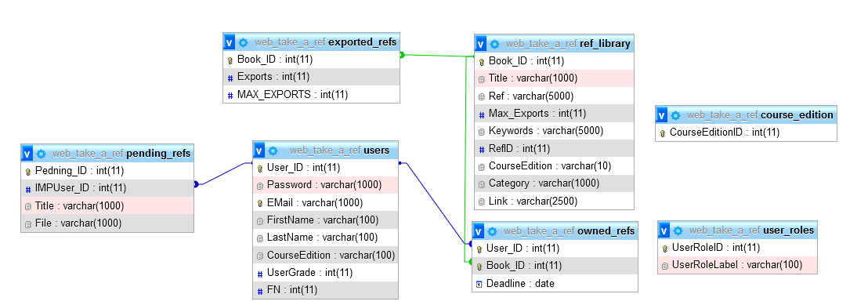Click the owned_refs User_ID : int(11) column
The image size is (868, 305).
coord(555,249)
